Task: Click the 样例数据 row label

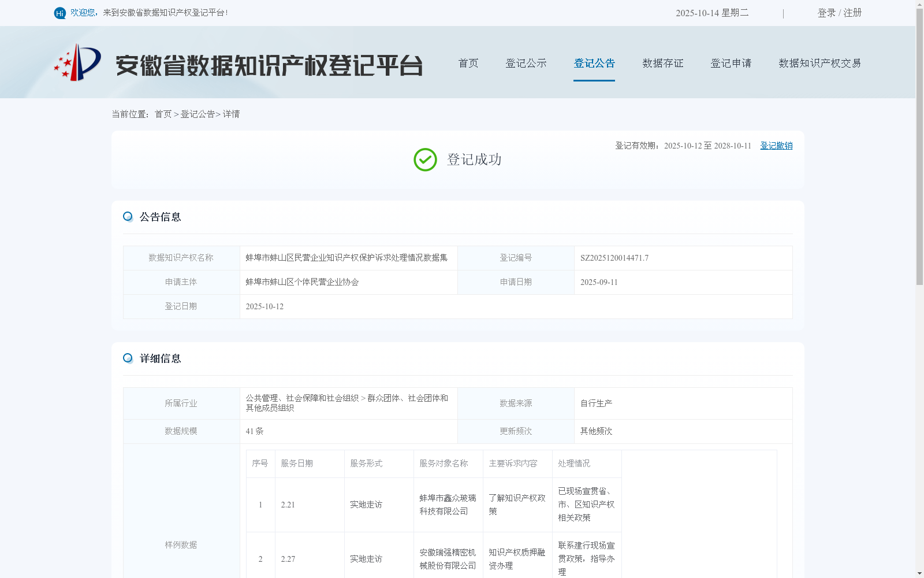Action: tap(181, 545)
